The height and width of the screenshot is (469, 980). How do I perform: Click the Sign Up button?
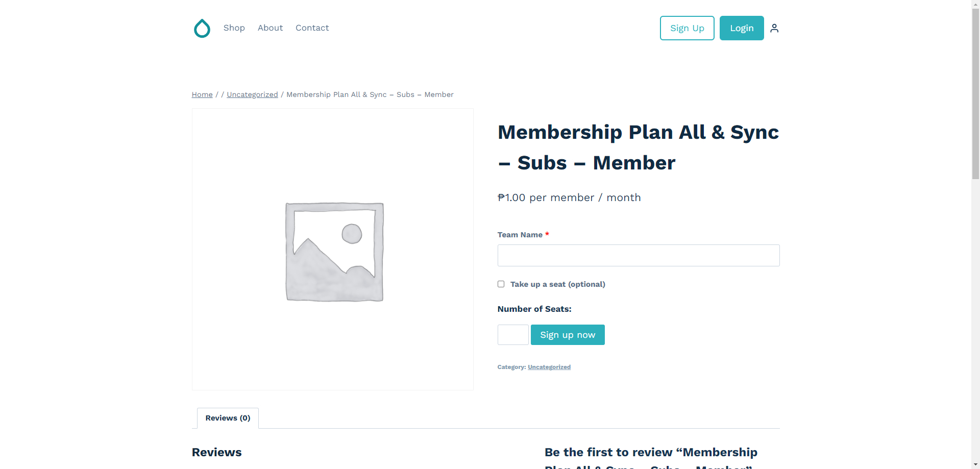pos(687,28)
